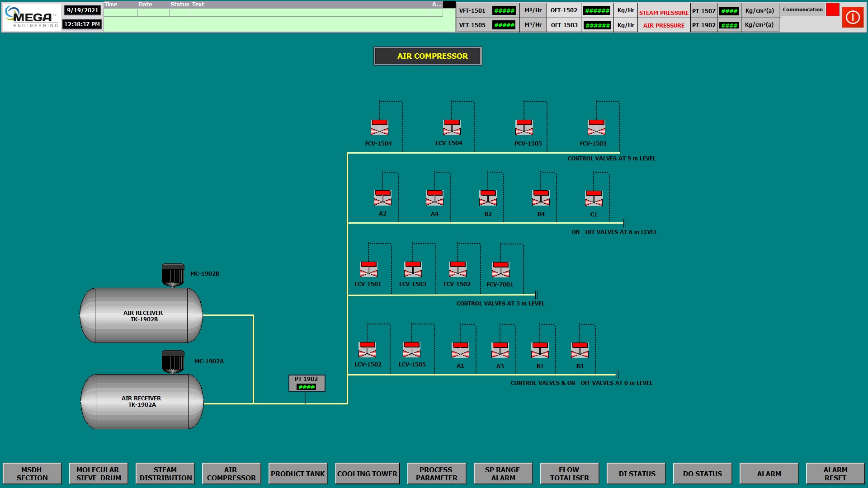
Task: Click the red Communication status indicator
Action: (x=832, y=10)
